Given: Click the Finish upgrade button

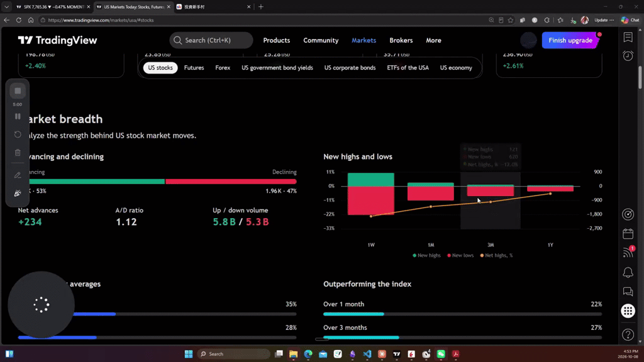Looking at the screenshot, I should [570, 40].
